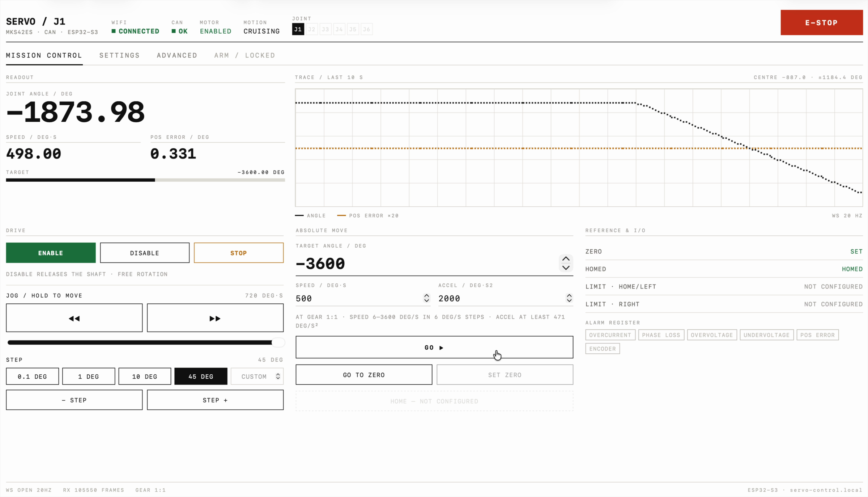Click the OVERVOLTAGE alarm tag
868x497 pixels.
tap(712, 335)
